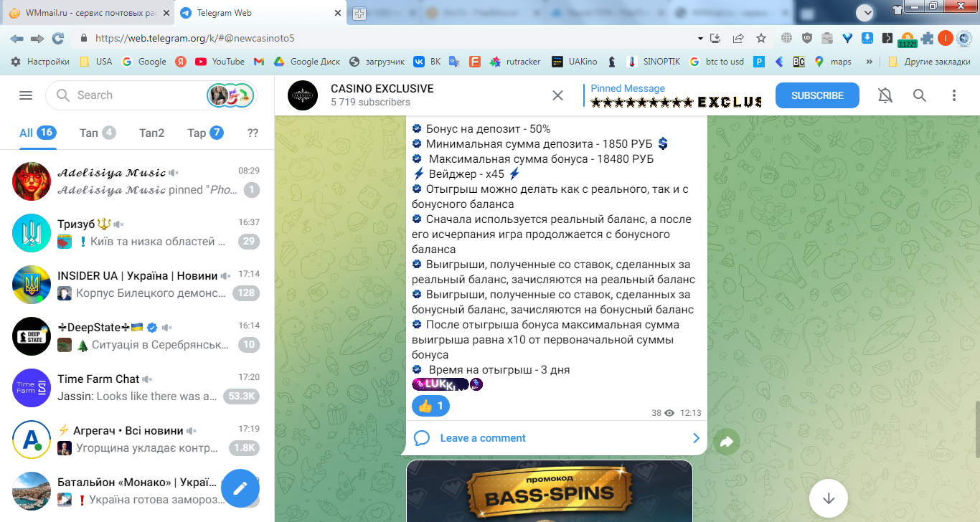The image size is (980, 522).
Task: Click the blue funnel extension icon
Action: (847, 38)
